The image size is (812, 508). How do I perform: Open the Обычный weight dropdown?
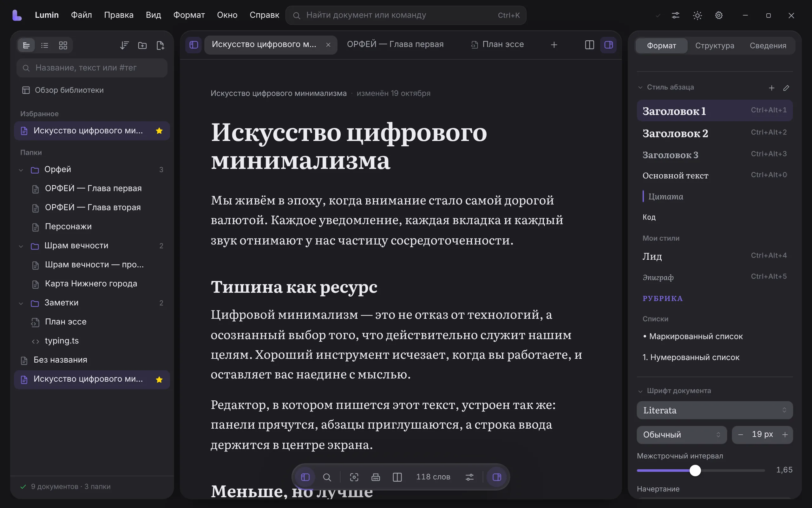click(682, 435)
